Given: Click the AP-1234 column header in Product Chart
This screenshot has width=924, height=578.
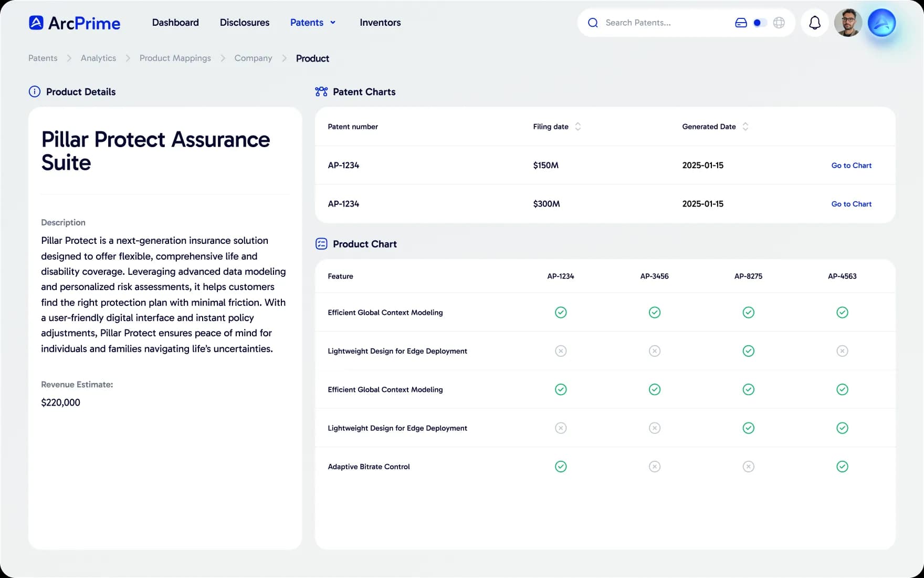Looking at the screenshot, I should [x=561, y=276].
